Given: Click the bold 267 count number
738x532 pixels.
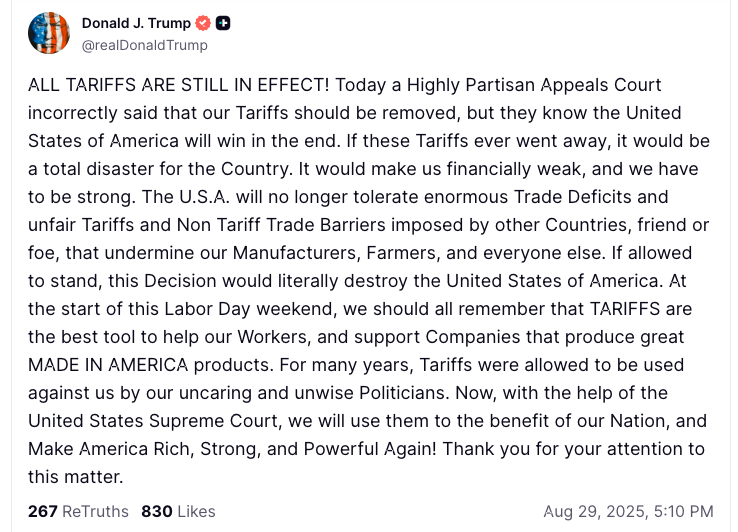Looking at the screenshot, I should (x=43, y=511).
